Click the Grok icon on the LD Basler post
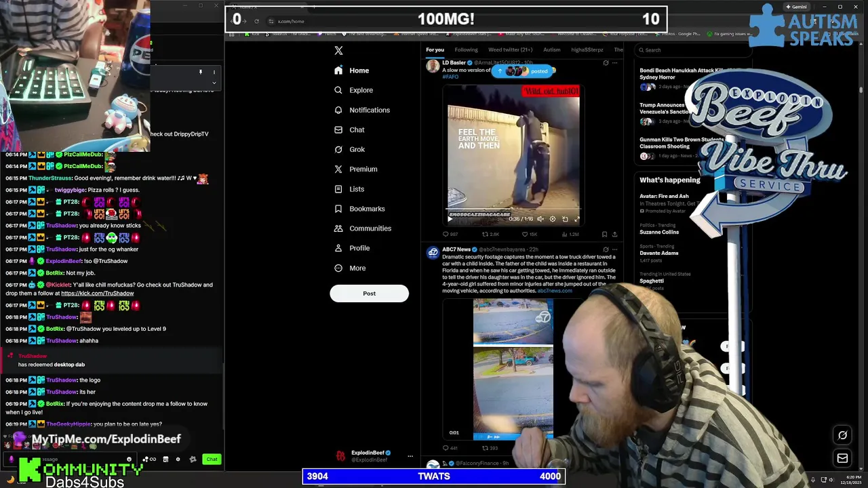 coord(606,63)
